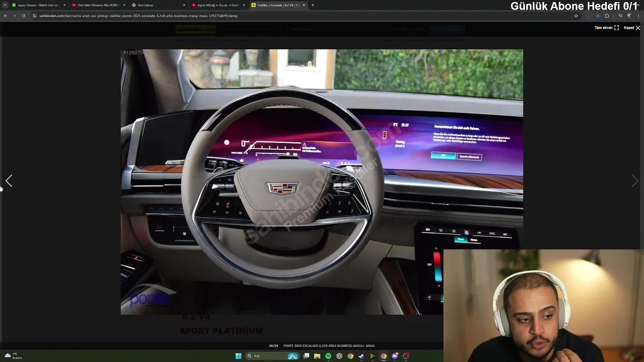Screen dimensions: 644x362
Task: Open ChatGPT from the taskbar
Action: pos(339,356)
